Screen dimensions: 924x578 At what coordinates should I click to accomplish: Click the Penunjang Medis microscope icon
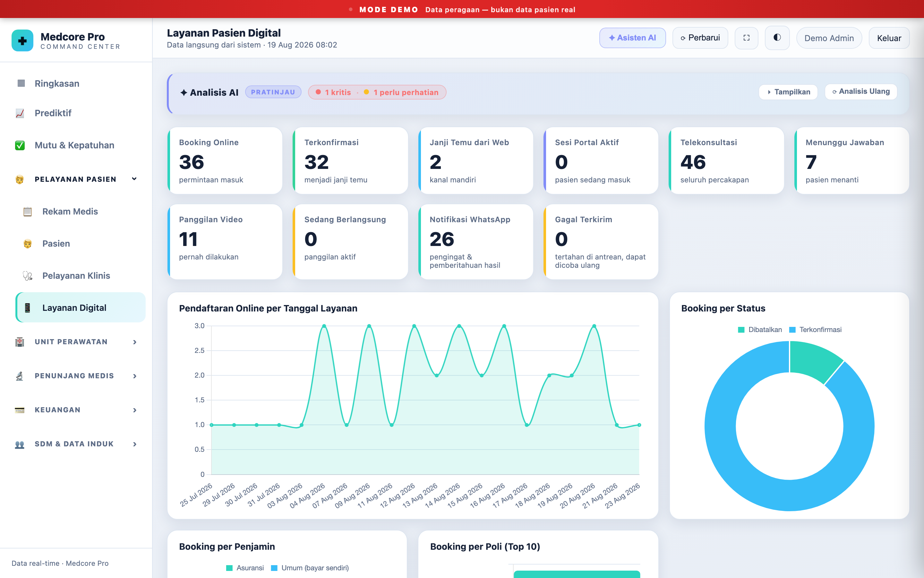[x=20, y=376]
